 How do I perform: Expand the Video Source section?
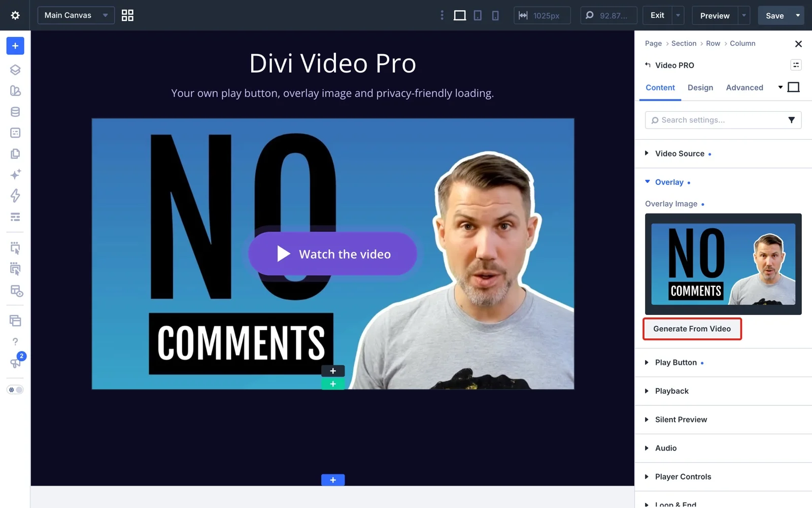723,153
